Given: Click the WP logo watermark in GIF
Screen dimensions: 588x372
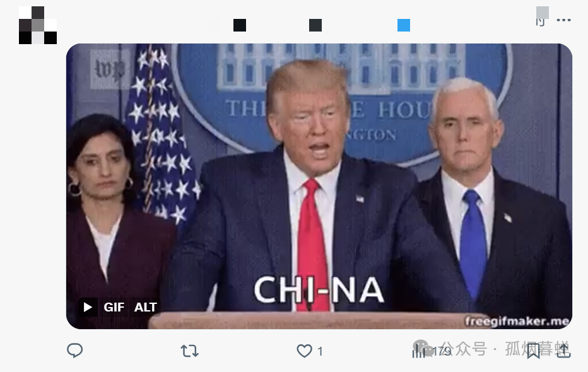Looking at the screenshot, I should 110,70.
